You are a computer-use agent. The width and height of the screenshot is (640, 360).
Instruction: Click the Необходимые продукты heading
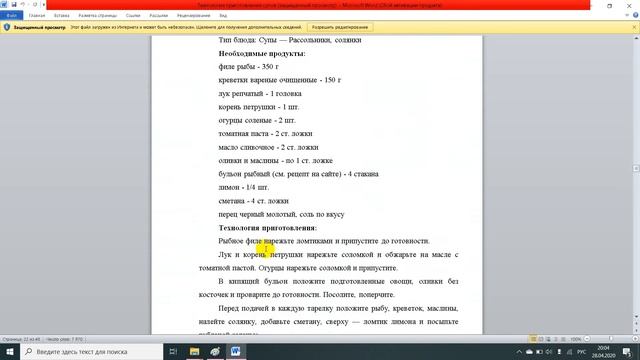pos(262,53)
